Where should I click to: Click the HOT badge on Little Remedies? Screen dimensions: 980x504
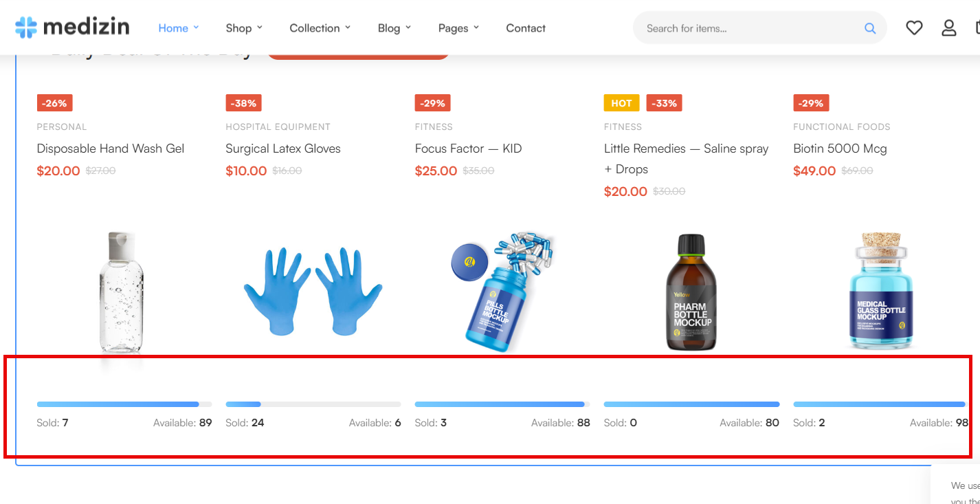621,103
